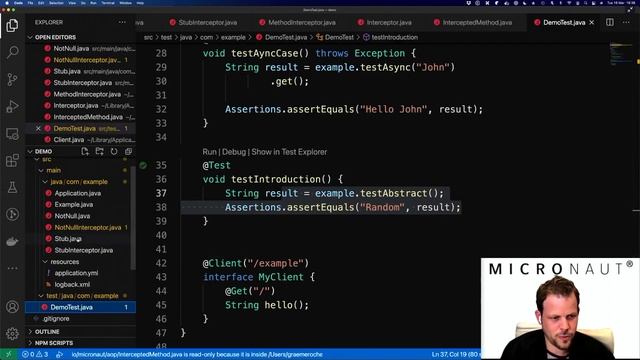Select the DemoTest.java tab
640x360 pixels.
point(564,22)
